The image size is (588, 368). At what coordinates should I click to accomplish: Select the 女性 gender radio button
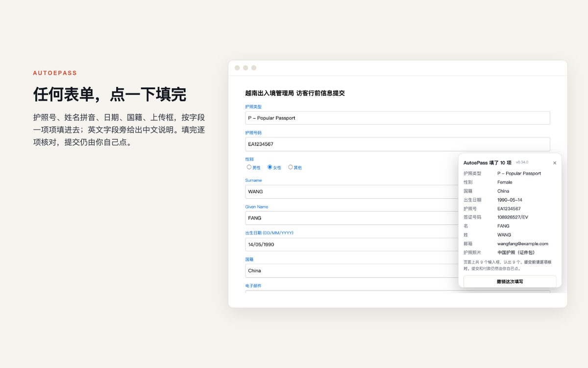click(x=269, y=167)
